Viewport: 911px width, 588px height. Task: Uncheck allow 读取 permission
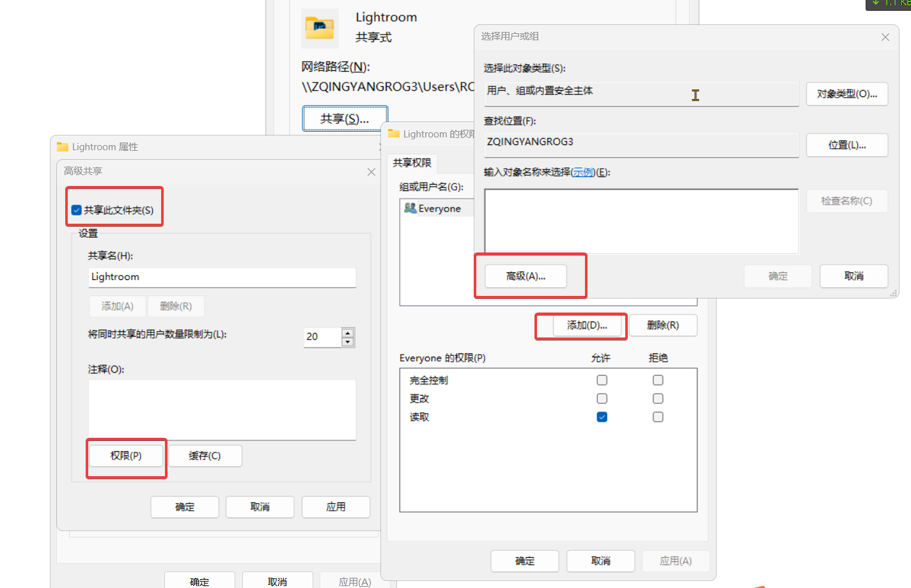click(602, 417)
